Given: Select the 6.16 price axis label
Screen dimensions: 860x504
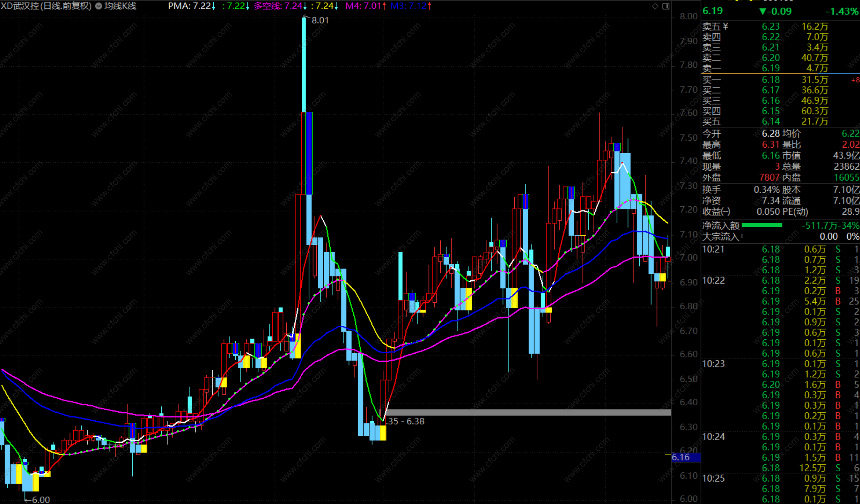Looking at the screenshot, I should click(x=685, y=457).
